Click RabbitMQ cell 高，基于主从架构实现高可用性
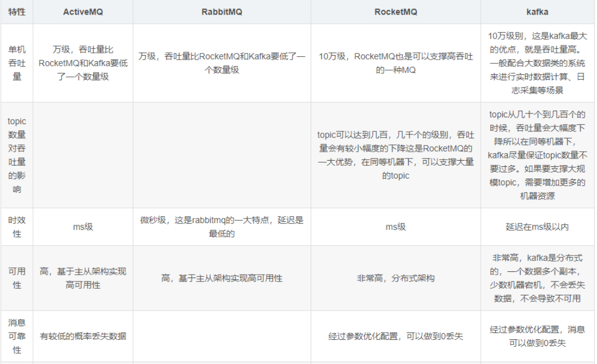This screenshot has width=597, height=364. click(x=222, y=278)
